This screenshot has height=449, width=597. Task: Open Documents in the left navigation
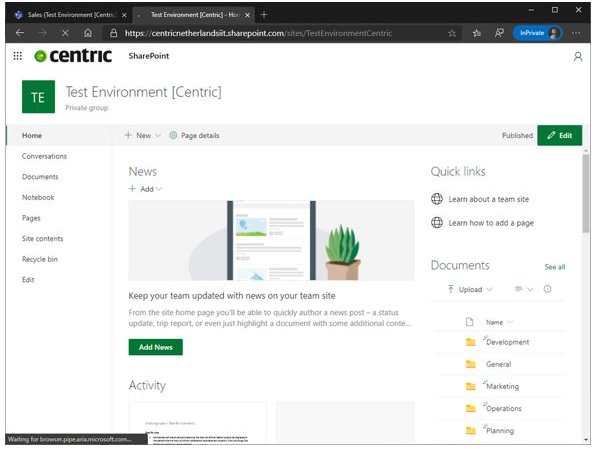[x=40, y=177]
